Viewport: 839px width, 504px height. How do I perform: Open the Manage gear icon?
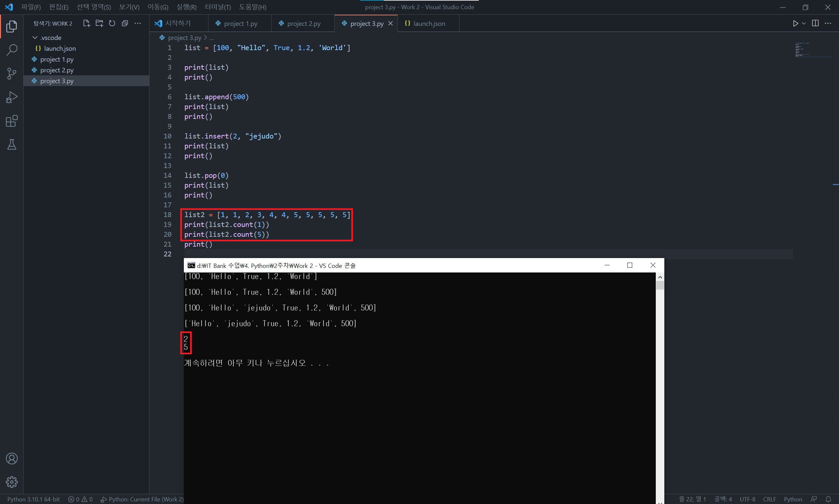[11, 482]
